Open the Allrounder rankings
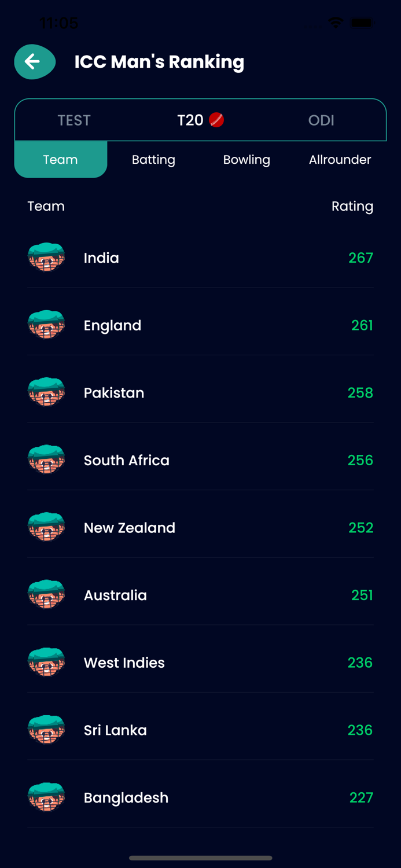401x868 pixels. click(x=340, y=160)
